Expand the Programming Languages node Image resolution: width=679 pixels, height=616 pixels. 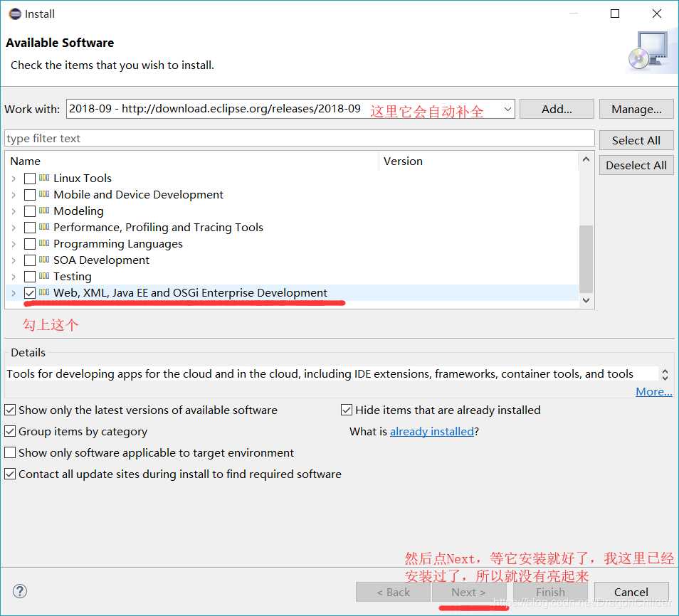pyautogui.click(x=14, y=245)
